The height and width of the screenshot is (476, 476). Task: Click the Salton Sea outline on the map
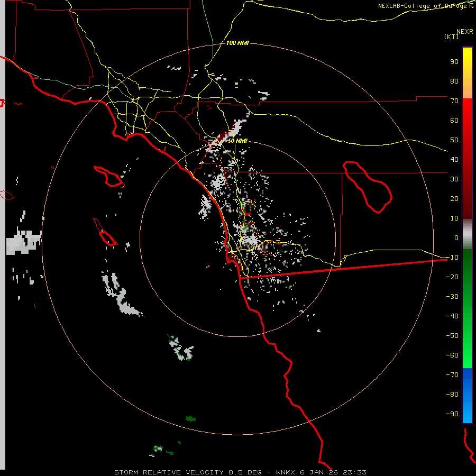pyautogui.click(x=368, y=187)
